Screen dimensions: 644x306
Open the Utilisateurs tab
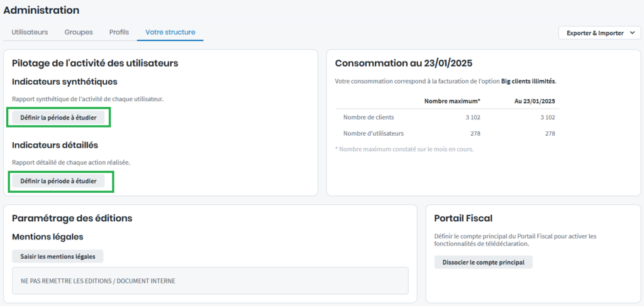[x=30, y=32]
